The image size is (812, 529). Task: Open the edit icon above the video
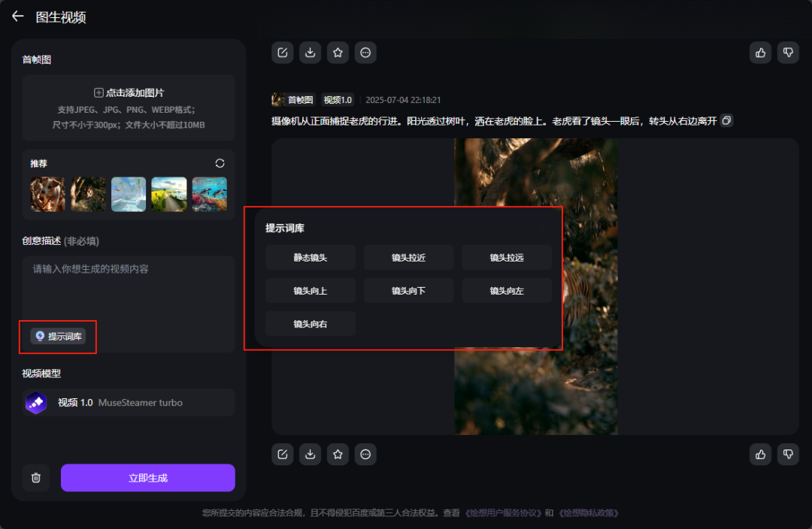282,53
